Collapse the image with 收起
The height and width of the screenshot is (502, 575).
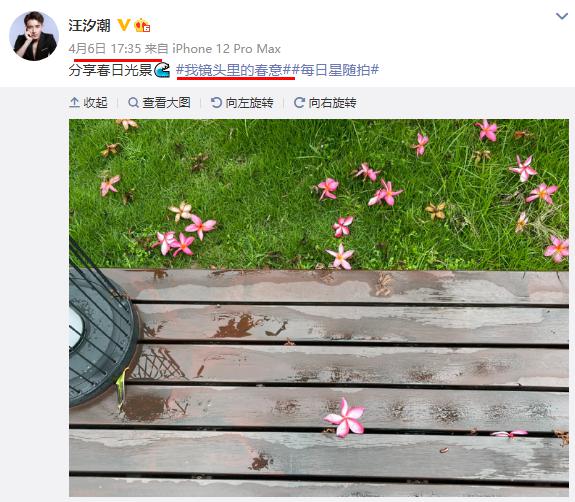pos(88,103)
